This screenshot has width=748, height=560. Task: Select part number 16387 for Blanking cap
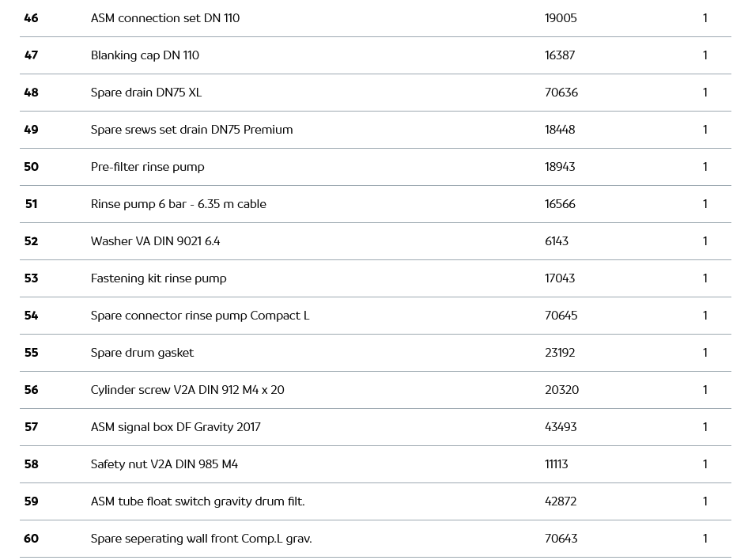(560, 55)
